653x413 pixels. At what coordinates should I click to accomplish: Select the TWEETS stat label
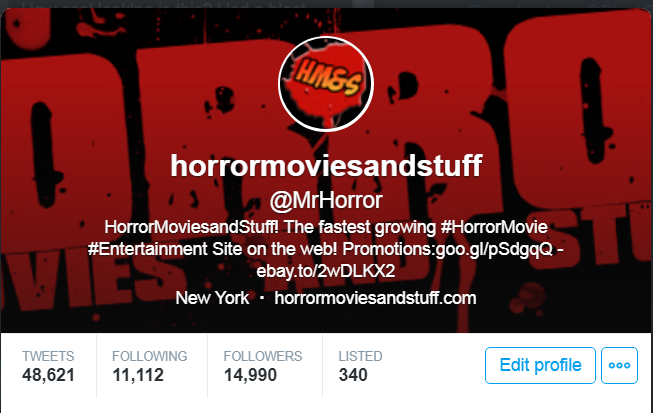[x=48, y=356]
